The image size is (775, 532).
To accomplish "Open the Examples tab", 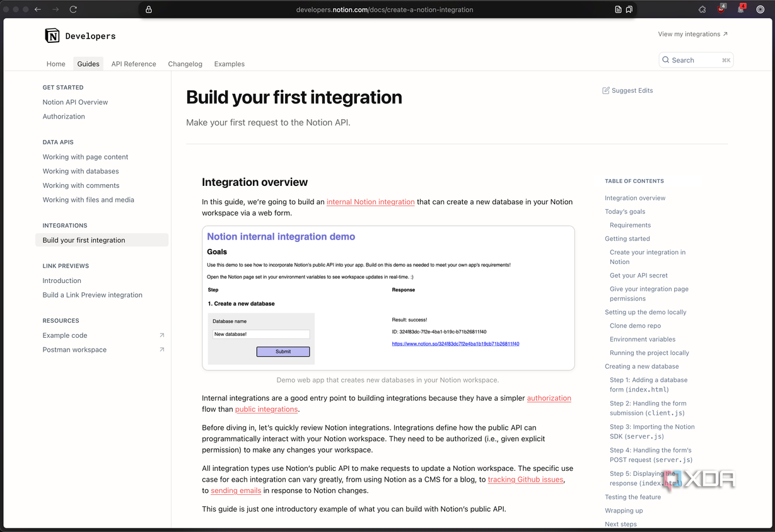I will 230,64.
